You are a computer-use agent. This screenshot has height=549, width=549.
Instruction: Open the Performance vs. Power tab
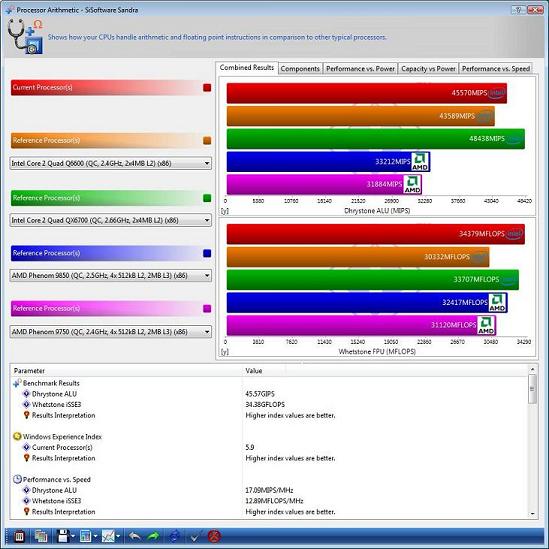pos(360,69)
